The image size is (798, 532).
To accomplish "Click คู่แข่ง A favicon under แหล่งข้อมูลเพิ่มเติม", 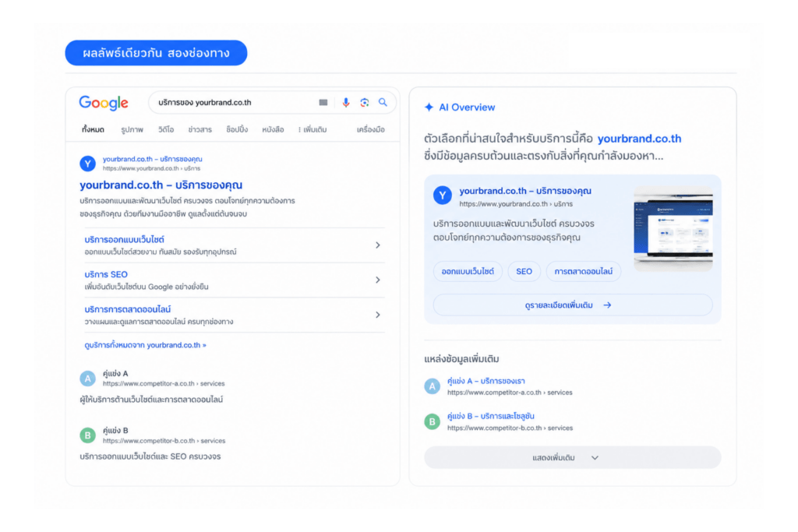I will pyautogui.click(x=432, y=386).
